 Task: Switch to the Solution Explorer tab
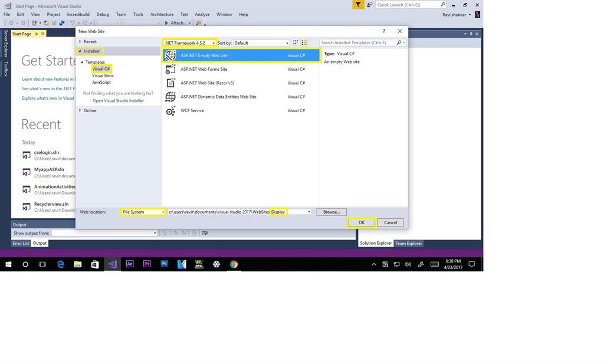tap(376, 244)
